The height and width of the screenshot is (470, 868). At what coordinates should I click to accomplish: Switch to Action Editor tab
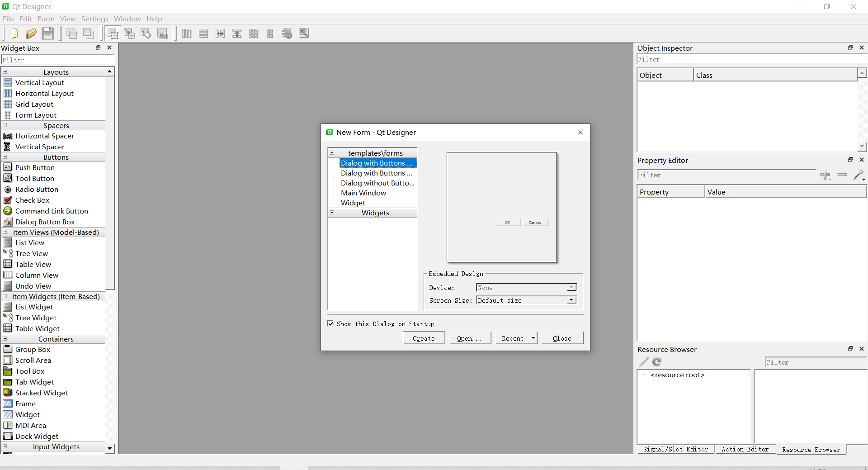[x=745, y=449]
